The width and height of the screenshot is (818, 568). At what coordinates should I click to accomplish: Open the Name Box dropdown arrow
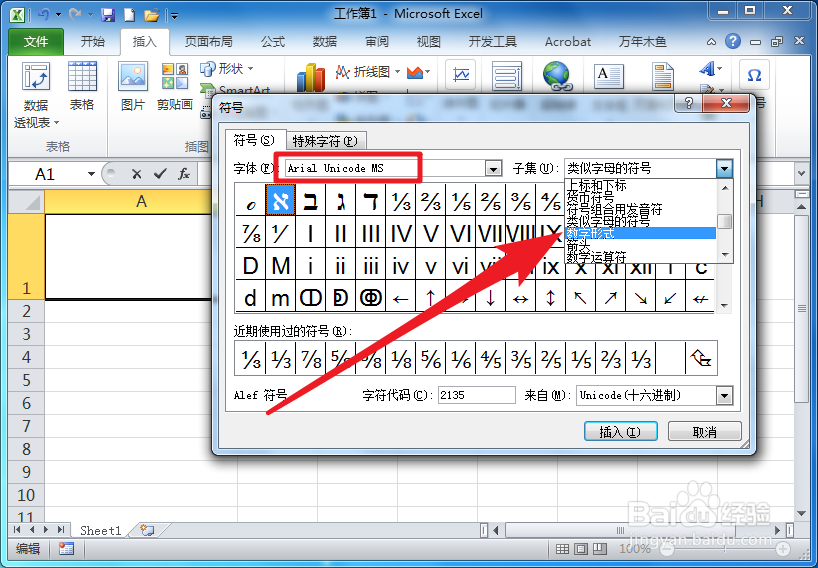91,174
